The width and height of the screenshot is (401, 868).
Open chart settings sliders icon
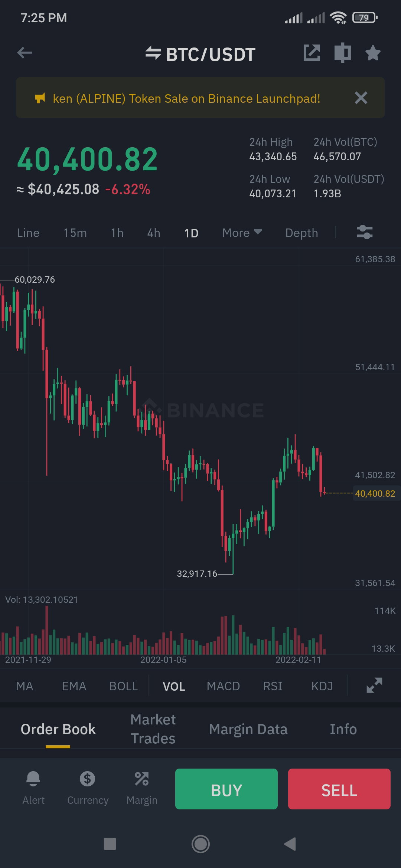(x=365, y=233)
